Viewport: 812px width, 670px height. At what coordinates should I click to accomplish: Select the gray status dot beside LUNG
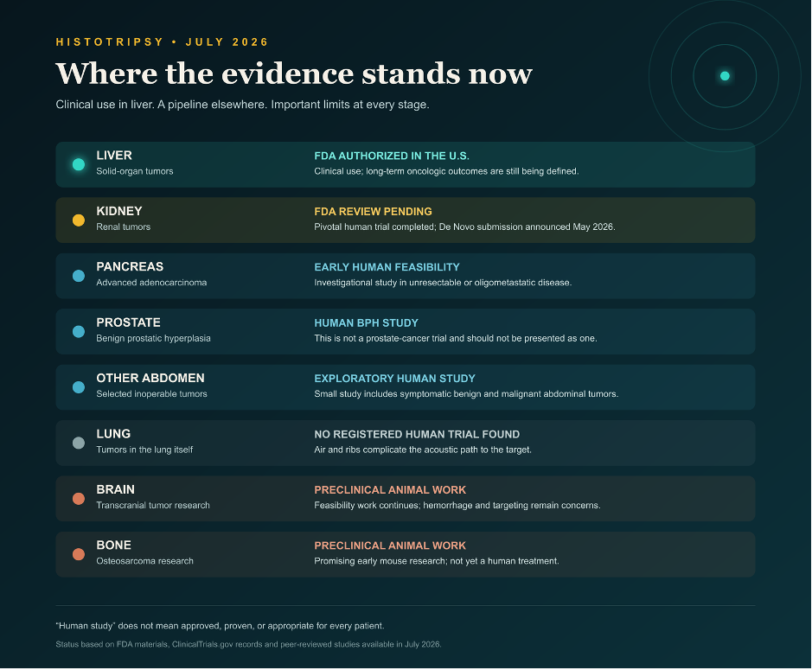pyautogui.click(x=79, y=443)
